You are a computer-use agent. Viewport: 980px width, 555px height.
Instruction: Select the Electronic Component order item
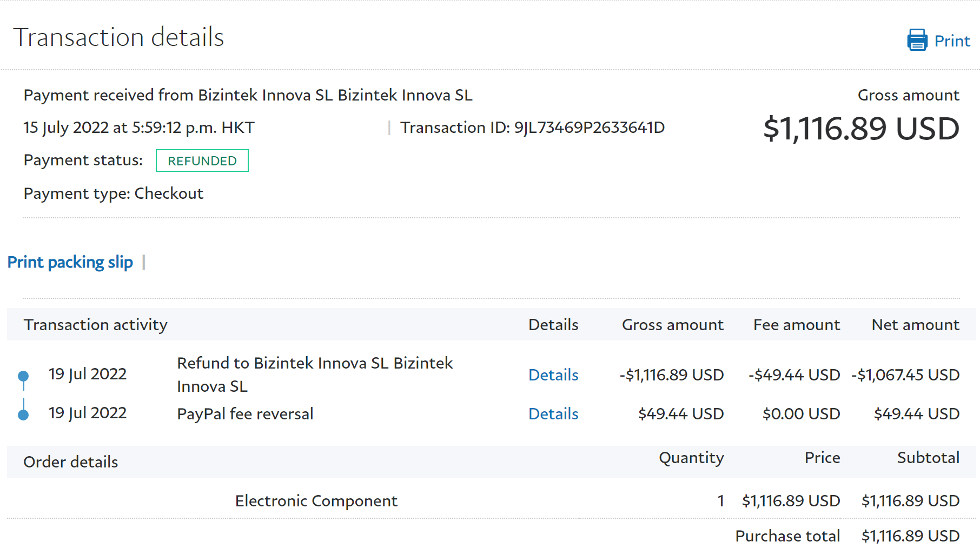[316, 501]
